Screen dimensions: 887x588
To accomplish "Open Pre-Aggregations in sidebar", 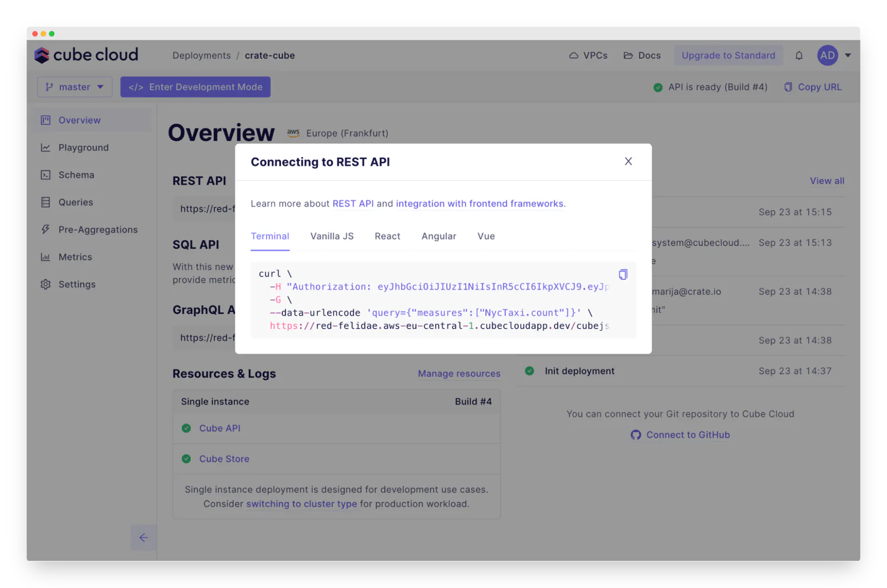I will point(92,229).
